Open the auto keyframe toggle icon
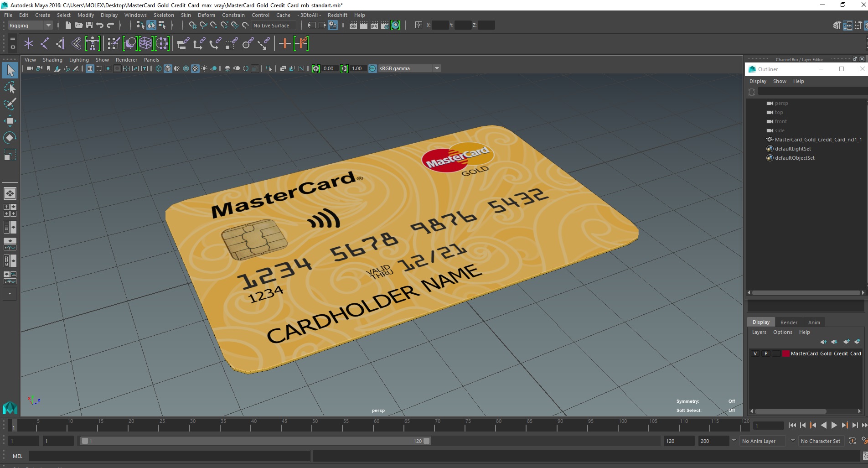Screen dimensions: 868x468 [852, 441]
